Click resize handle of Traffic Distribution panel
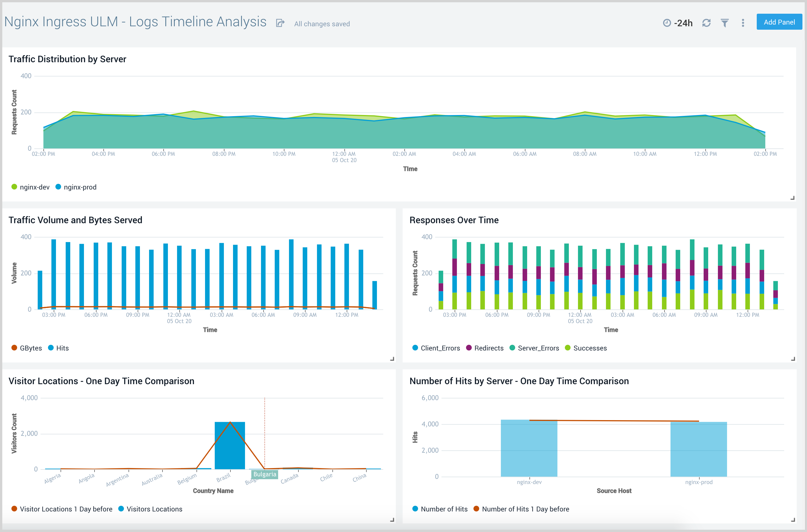This screenshot has width=807, height=532. coord(792,198)
